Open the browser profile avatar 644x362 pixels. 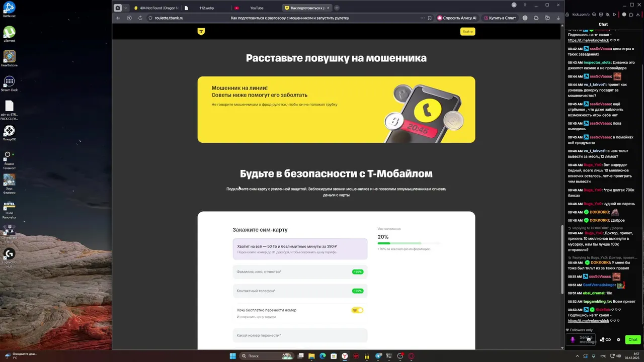(x=514, y=5)
